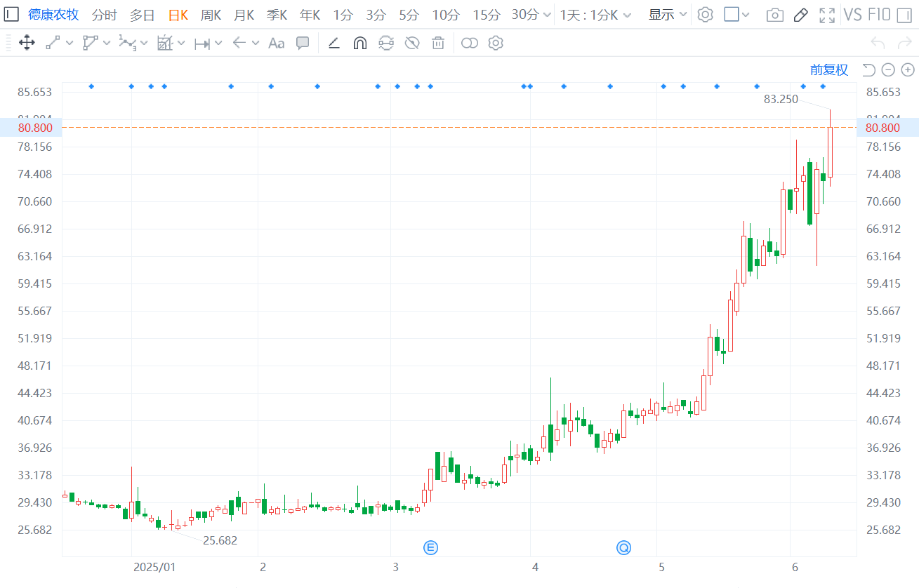919x588 pixels.
Task: Switch to 分时 intraday tab
Action: pos(105,15)
